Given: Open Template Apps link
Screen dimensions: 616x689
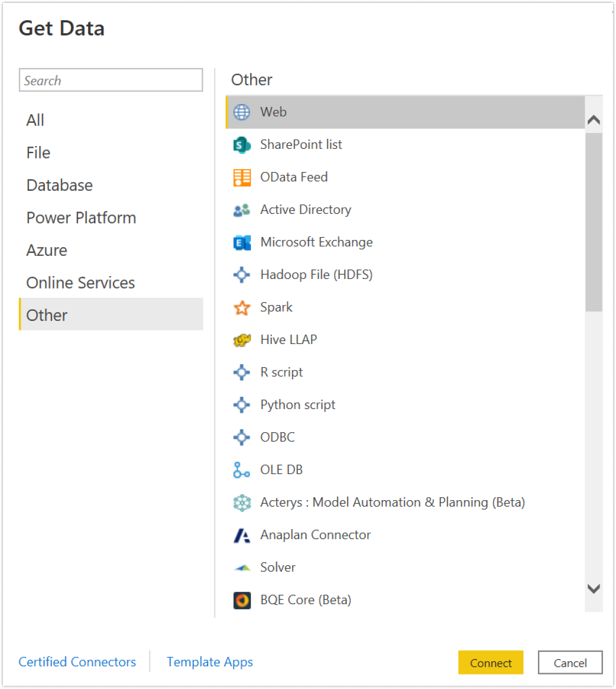Looking at the screenshot, I should [x=210, y=662].
